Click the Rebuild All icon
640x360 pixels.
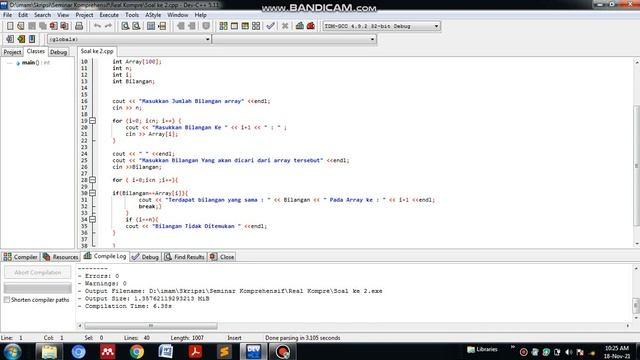(256, 26)
